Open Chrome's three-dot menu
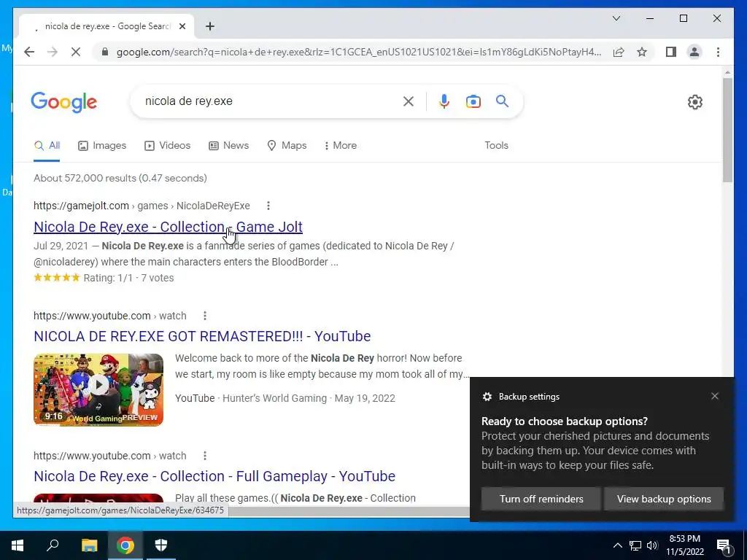747x560 pixels. click(718, 52)
